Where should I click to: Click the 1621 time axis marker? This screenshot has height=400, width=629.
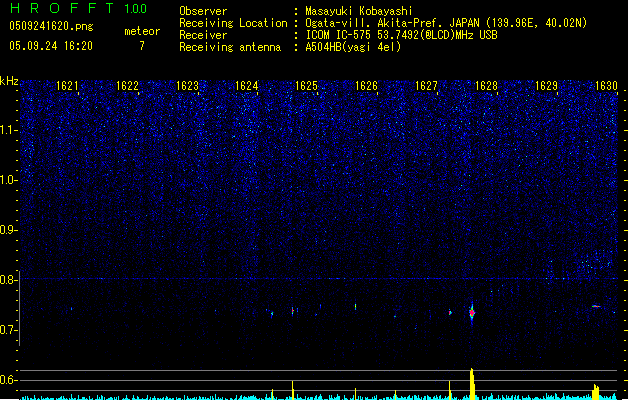(67, 86)
